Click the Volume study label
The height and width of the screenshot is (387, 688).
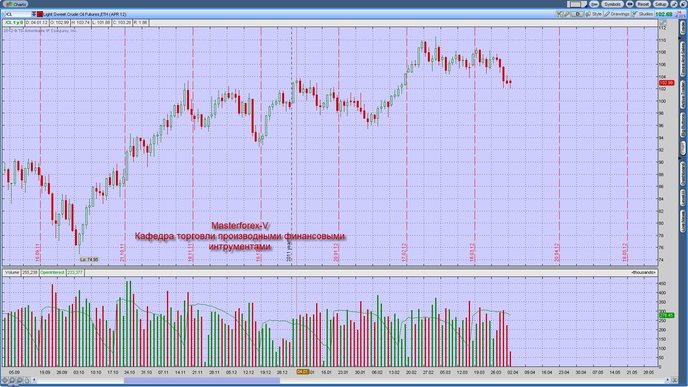pos(12,272)
